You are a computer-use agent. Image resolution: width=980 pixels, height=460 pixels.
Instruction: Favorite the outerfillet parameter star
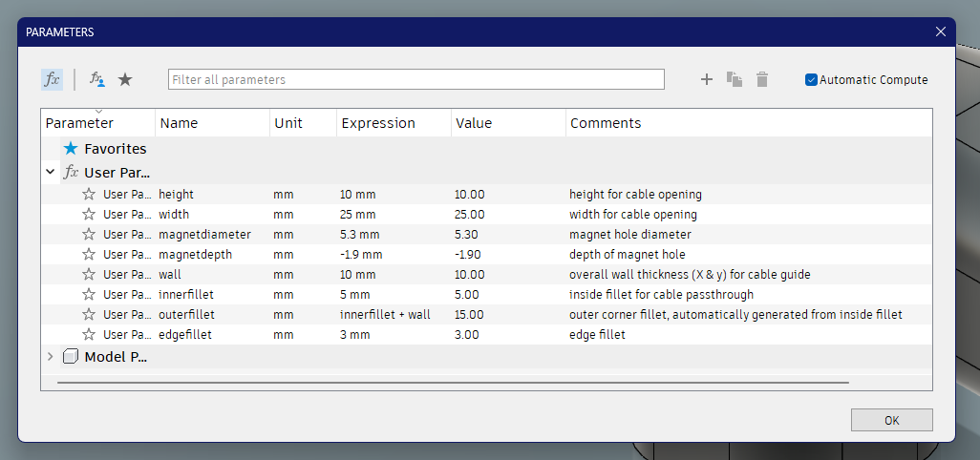click(x=89, y=314)
